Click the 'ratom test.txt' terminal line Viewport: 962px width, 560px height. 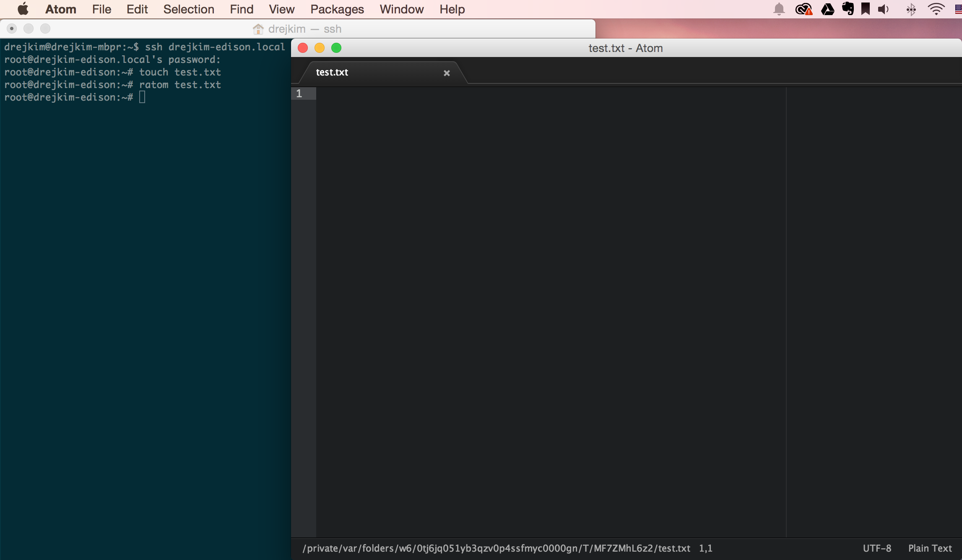112,85
